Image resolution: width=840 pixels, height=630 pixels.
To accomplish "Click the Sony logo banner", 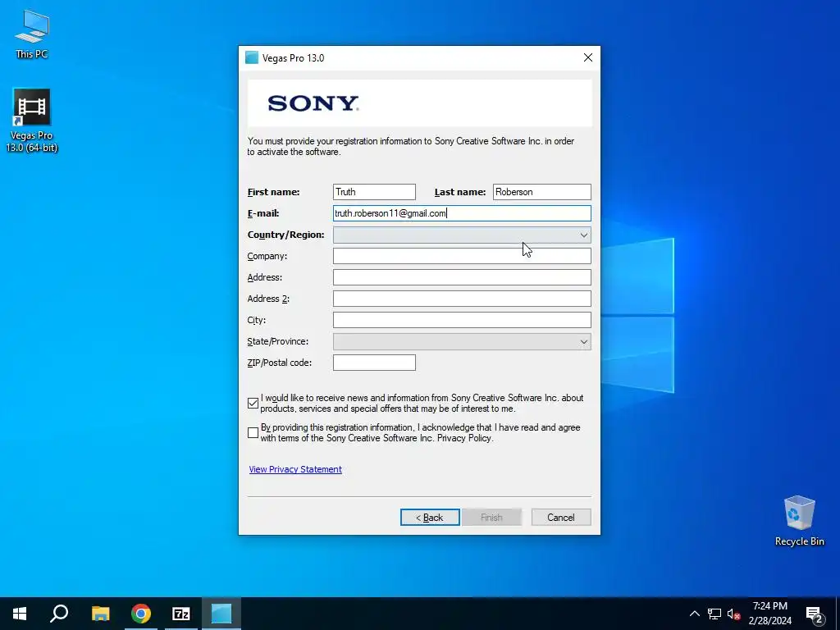I will click(419, 103).
